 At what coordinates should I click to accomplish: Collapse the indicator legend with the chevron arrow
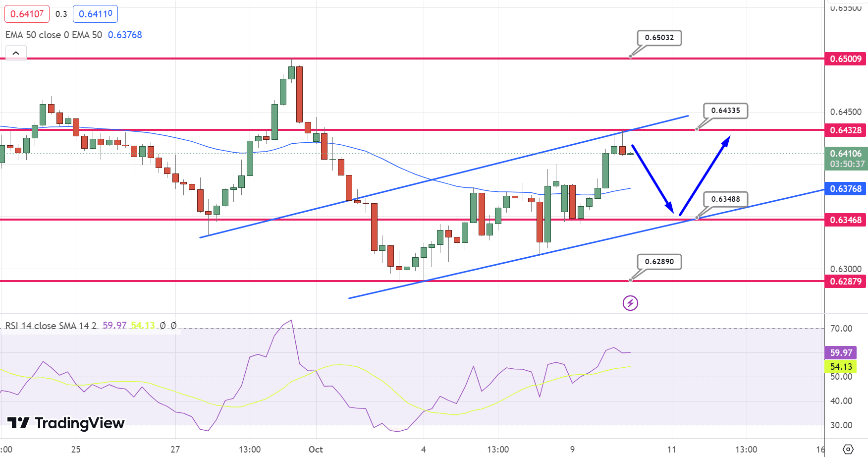tap(16, 53)
